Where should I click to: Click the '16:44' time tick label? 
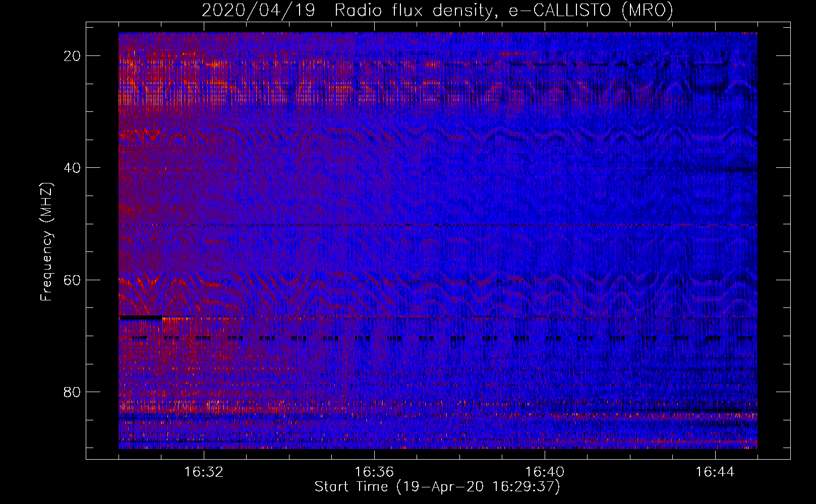715,472
